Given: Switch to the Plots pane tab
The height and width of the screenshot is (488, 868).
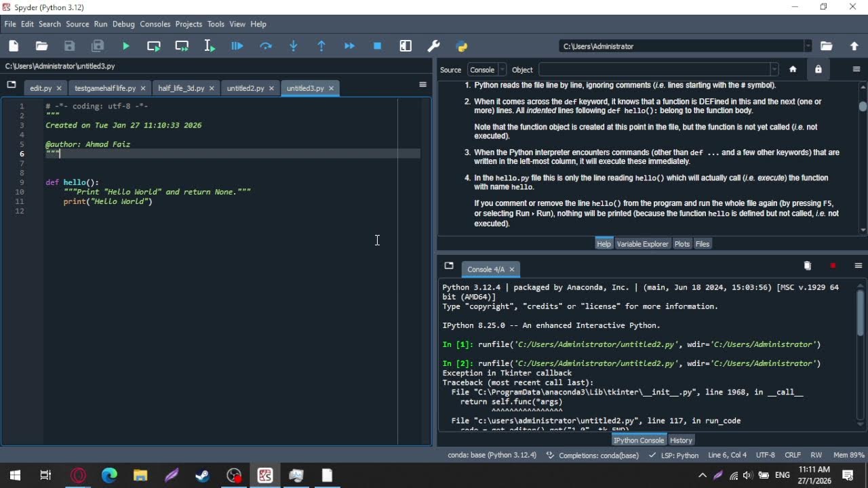Looking at the screenshot, I should (x=682, y=244).
